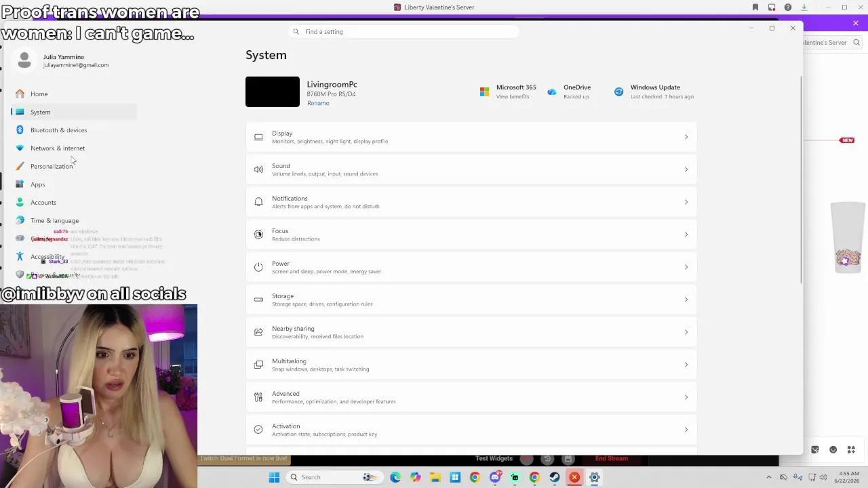
Task: Expand the Multitasking row chevron
Action: 686,365
